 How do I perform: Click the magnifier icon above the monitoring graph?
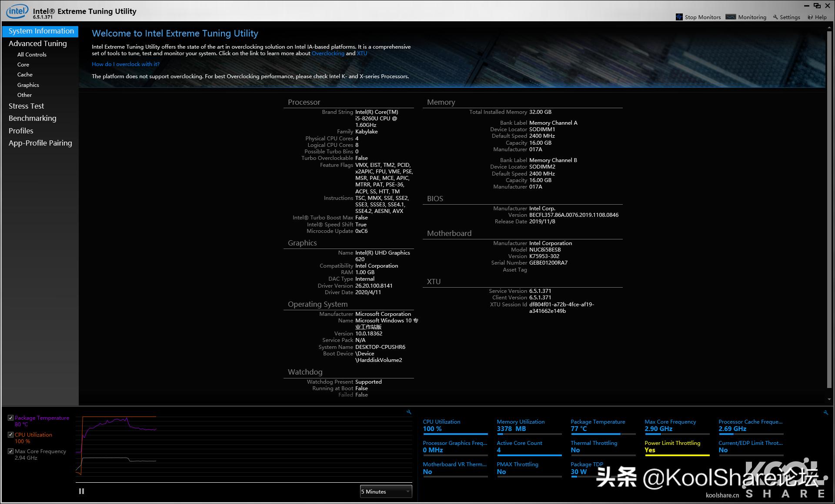(x=408, y=412)
